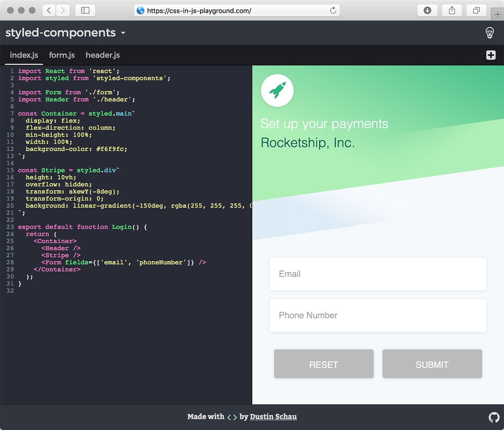This screenshot has width=504, height=430.
Task: Click the '<Header />' code line
Action: click(x=61, y=248)
